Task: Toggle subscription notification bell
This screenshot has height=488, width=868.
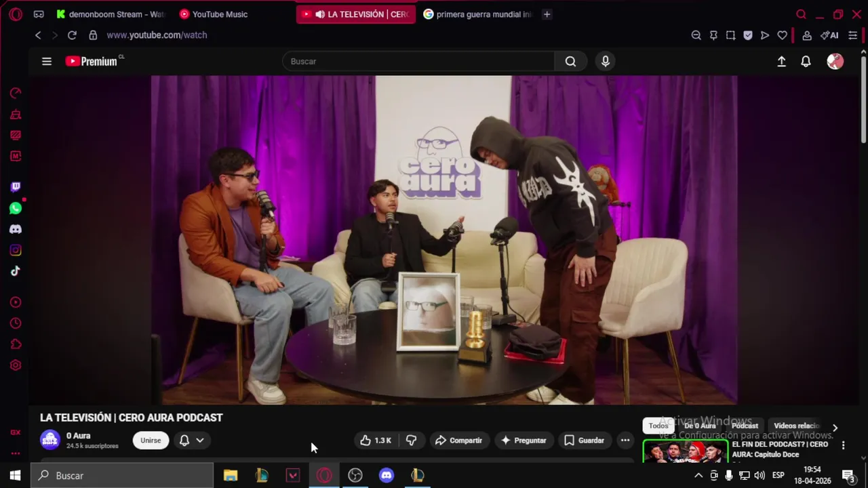Action: pos(184,441)
